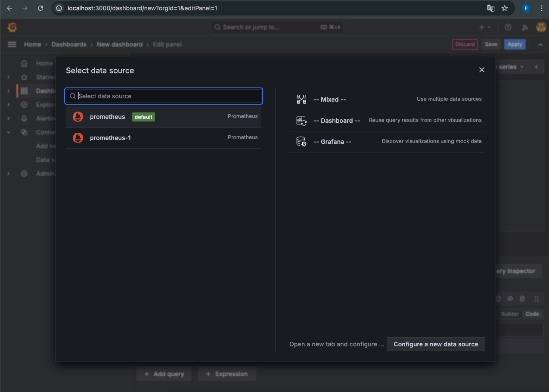Click the prometheus-1 flame icon
The width and height of the screenshot is (549, 392).
click(78, 138)
